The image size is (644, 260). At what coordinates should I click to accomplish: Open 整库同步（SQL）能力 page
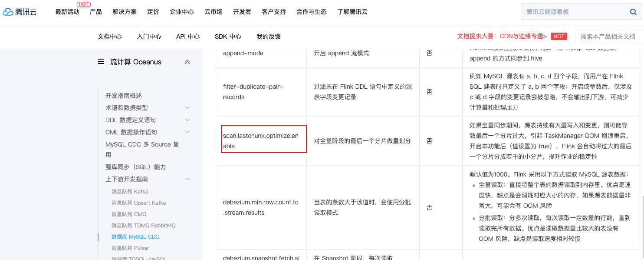(x=136, y=167)
